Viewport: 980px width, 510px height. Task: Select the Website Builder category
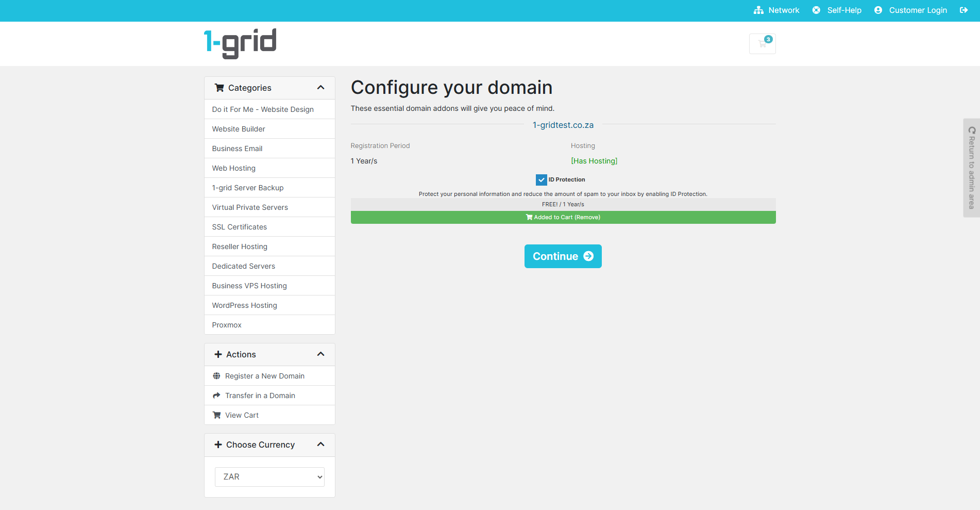(x=269, y=129)
